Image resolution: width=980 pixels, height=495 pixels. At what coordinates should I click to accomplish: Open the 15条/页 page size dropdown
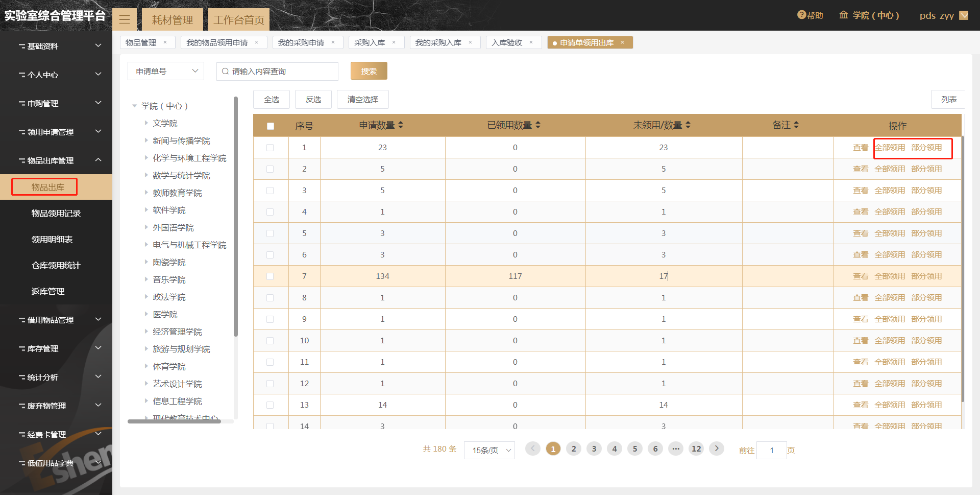(489, 450)
